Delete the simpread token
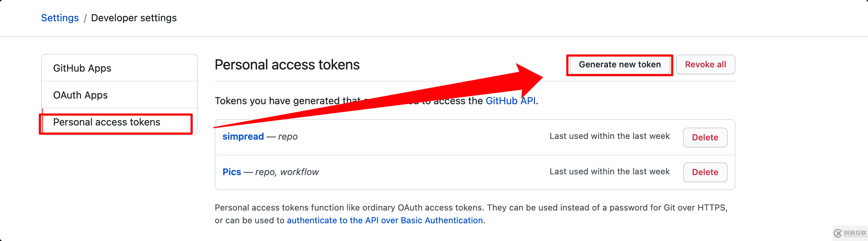 705,138
